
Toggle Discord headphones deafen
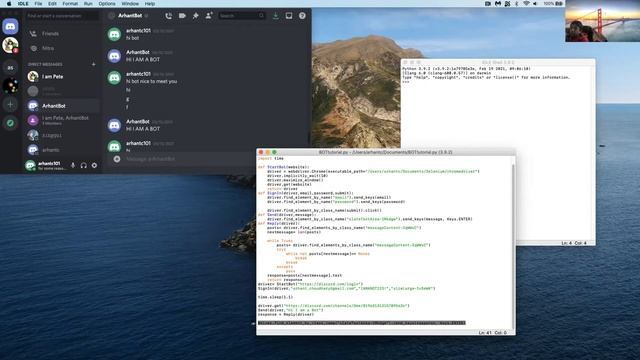pyautogui.click(x=84, y=165)
